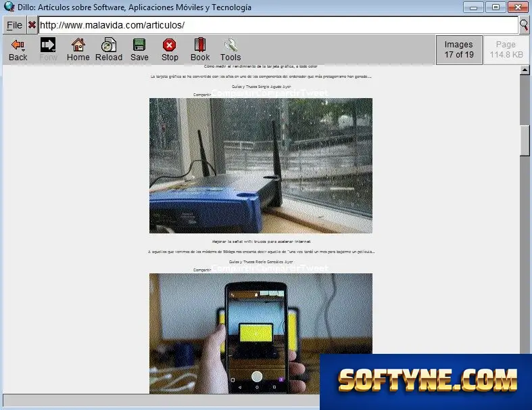Open the smartphone camera article image
532x410 pixels.
pyautogui.click(x=260, y=334)
